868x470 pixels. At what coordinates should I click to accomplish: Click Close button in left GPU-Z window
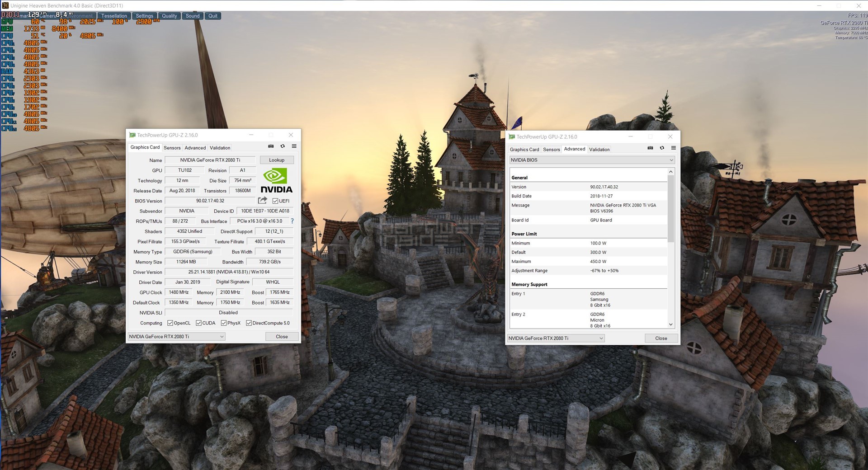[282, 337]
